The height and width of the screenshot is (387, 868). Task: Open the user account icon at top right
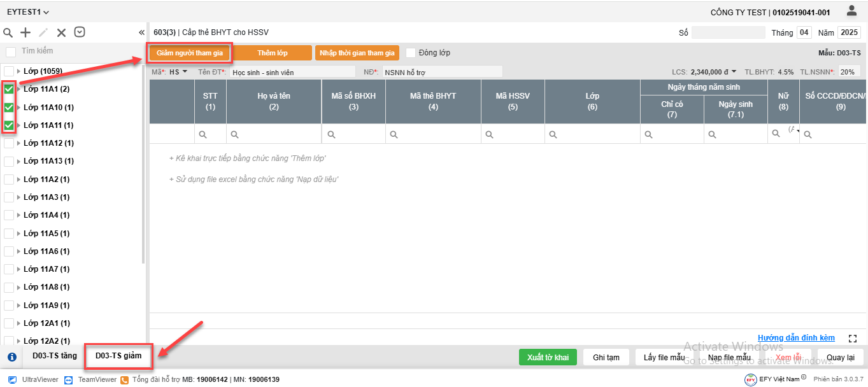pos(851,11)
